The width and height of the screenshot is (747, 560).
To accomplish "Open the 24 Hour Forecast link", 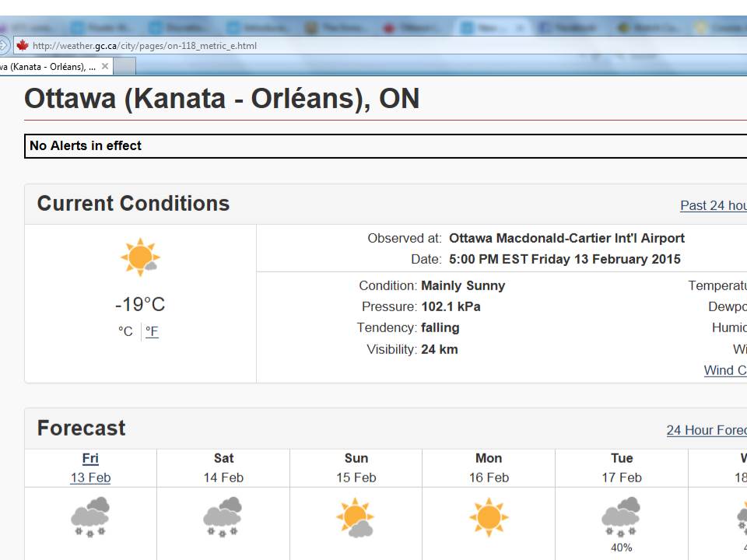I will point(706,430).
